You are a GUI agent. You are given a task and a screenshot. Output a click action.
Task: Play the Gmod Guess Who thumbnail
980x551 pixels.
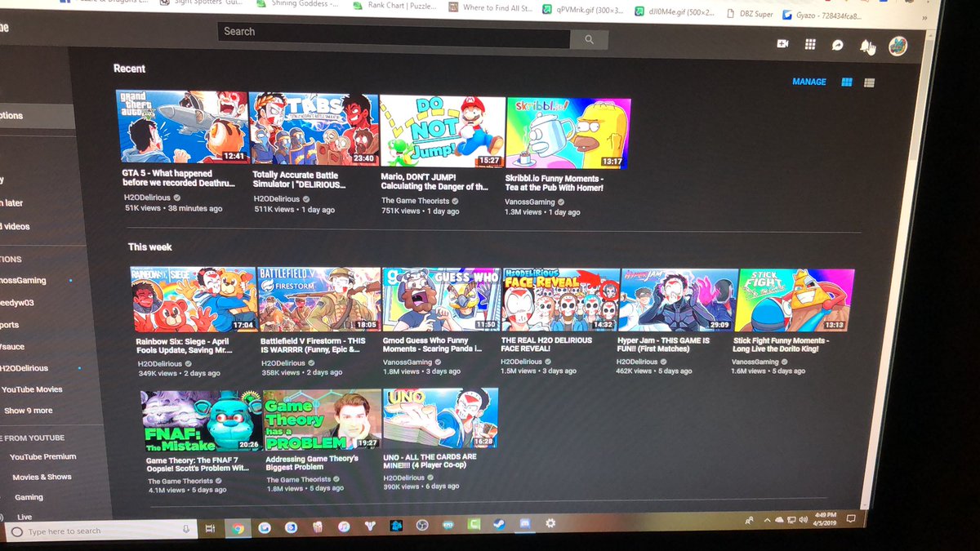click(441, 300)
